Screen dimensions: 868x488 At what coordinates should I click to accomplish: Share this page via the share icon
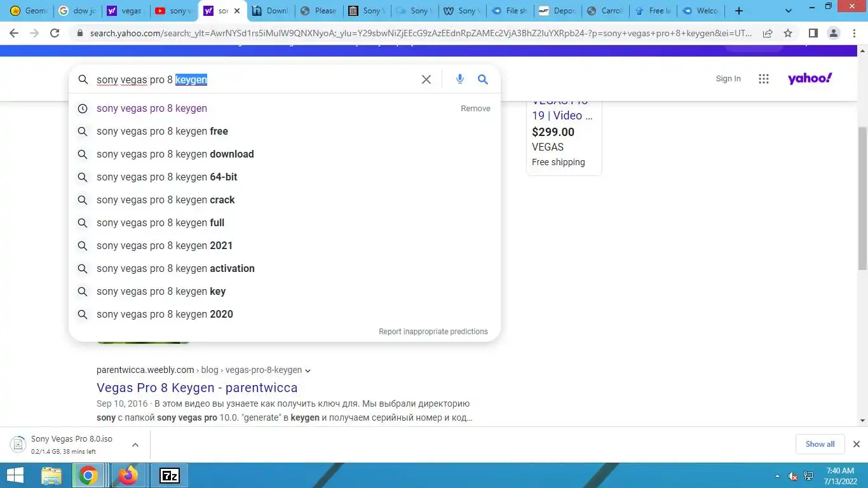(768, 33)
